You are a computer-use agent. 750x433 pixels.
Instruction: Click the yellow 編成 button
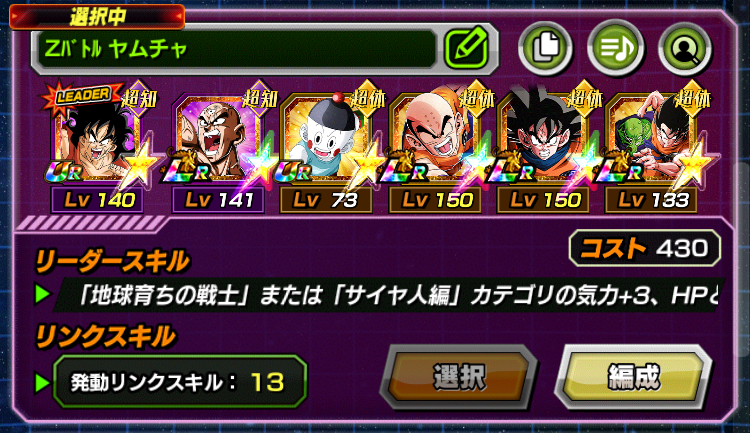633,377
